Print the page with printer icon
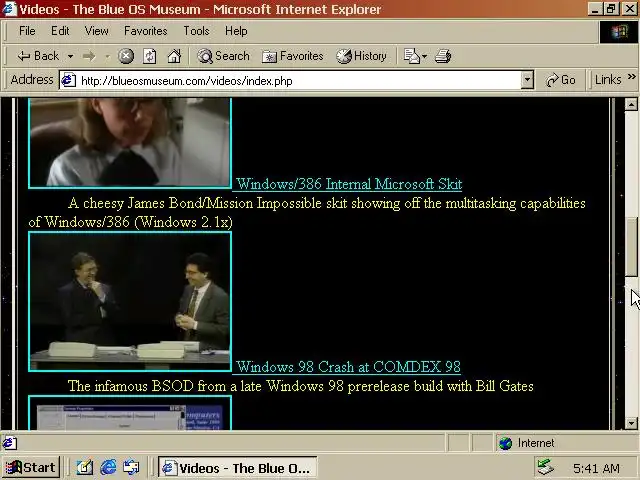The height and width of the screenshot is (480, 640). click(443, 56)
